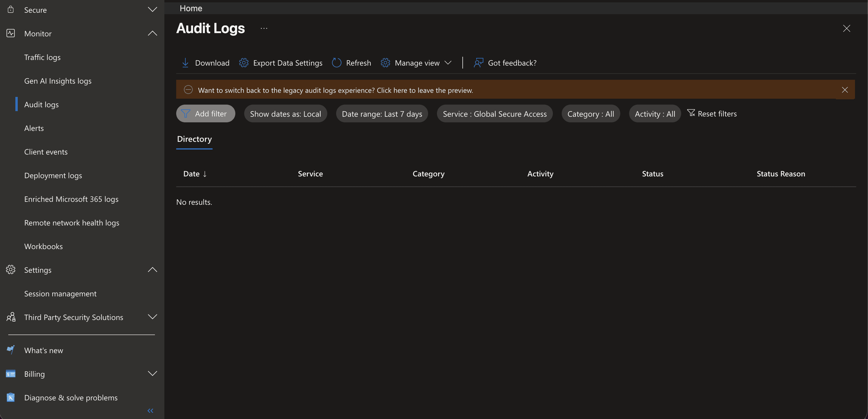The height and width of the screenshot is (419, 868).
Task: Open Export Data Settings gear icon
Action: (x=244, y=63)
